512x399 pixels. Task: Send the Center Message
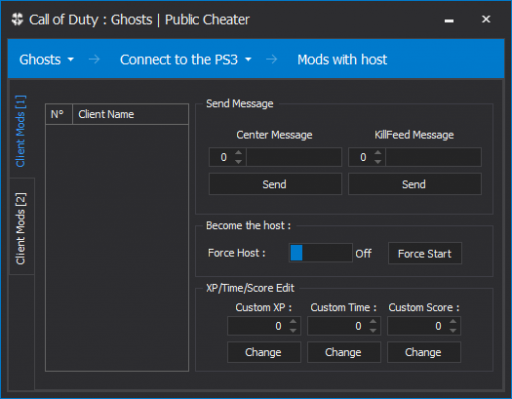coord(275,184)
